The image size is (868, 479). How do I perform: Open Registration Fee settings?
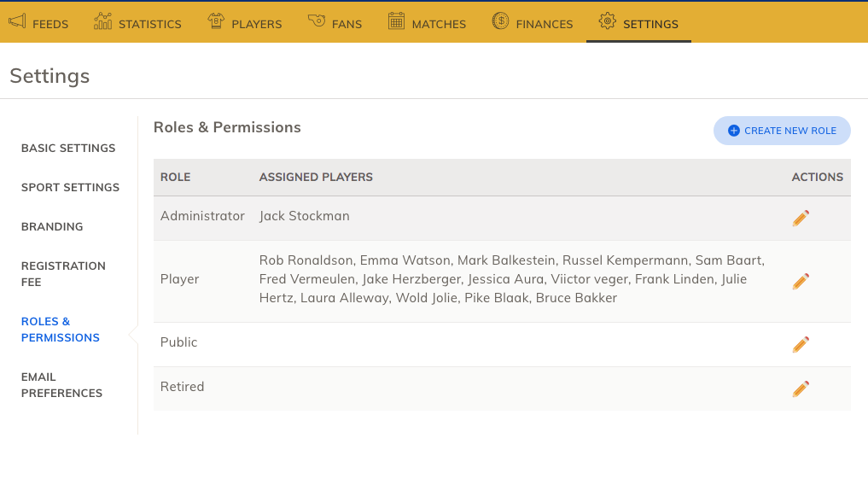[x=63, y=274]
